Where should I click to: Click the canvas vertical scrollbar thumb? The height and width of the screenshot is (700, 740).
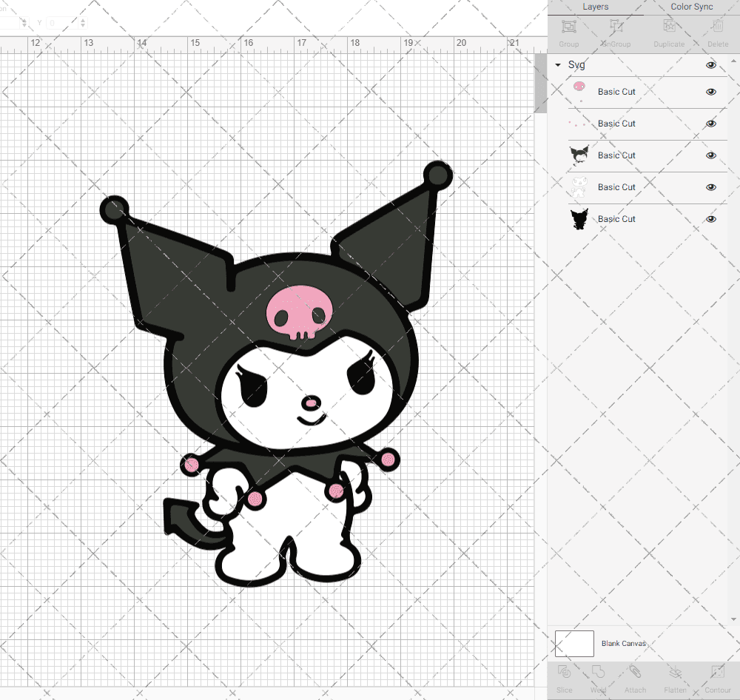tap(540, 83)
